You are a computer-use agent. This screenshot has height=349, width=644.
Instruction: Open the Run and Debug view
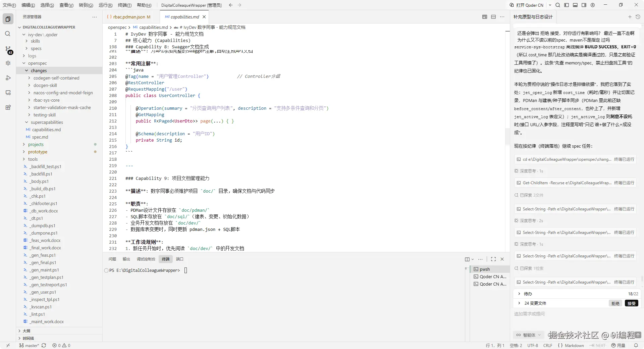coord(8,78)
